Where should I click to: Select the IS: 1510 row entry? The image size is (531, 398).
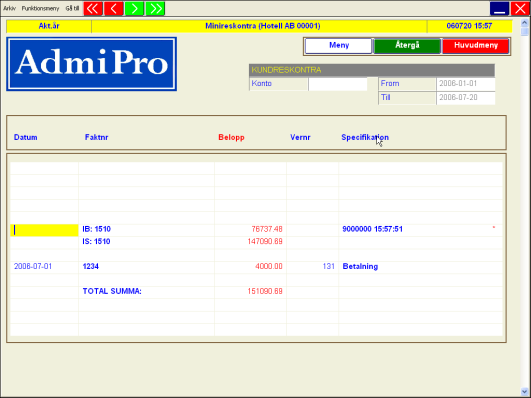tap(96, 242)
